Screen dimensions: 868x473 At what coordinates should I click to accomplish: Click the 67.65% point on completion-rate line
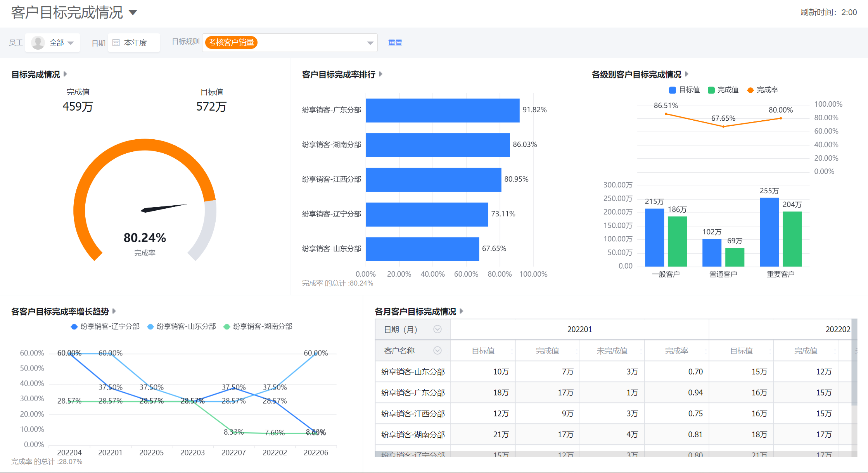(x=723, y=126)
